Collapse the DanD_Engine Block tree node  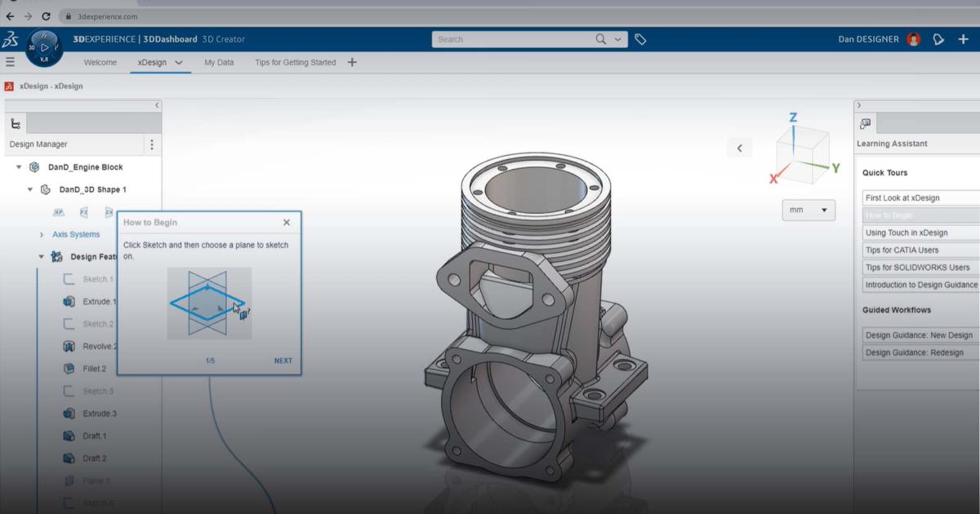19,166
